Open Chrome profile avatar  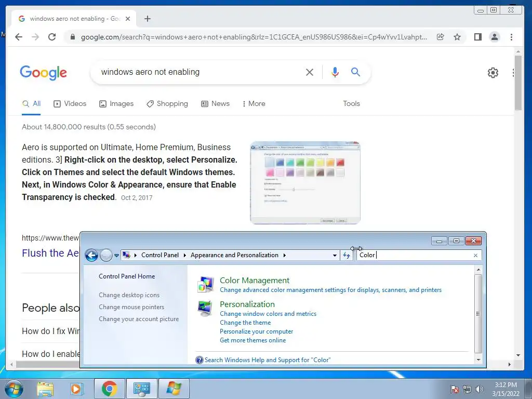(495, 37)
